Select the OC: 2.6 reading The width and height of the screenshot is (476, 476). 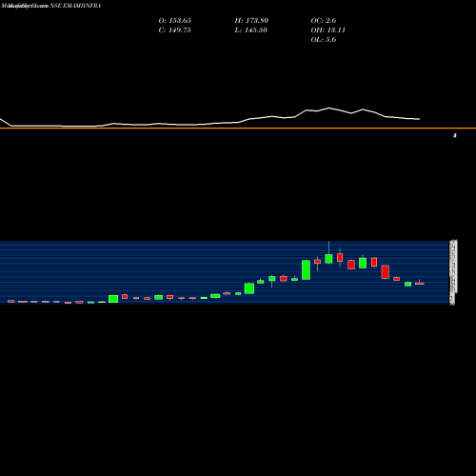pos(324,21)
